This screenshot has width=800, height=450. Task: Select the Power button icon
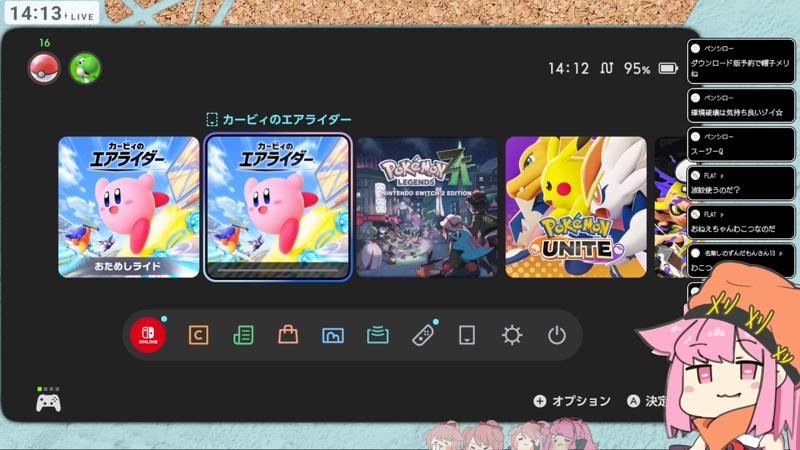click(x=557, y=335)
